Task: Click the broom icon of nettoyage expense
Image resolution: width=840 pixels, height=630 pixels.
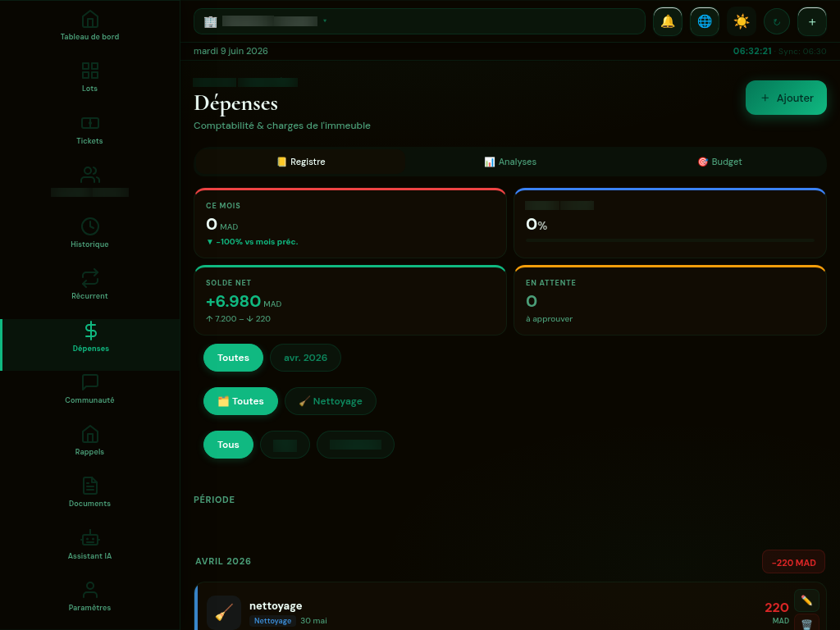Action: [224, 612]
